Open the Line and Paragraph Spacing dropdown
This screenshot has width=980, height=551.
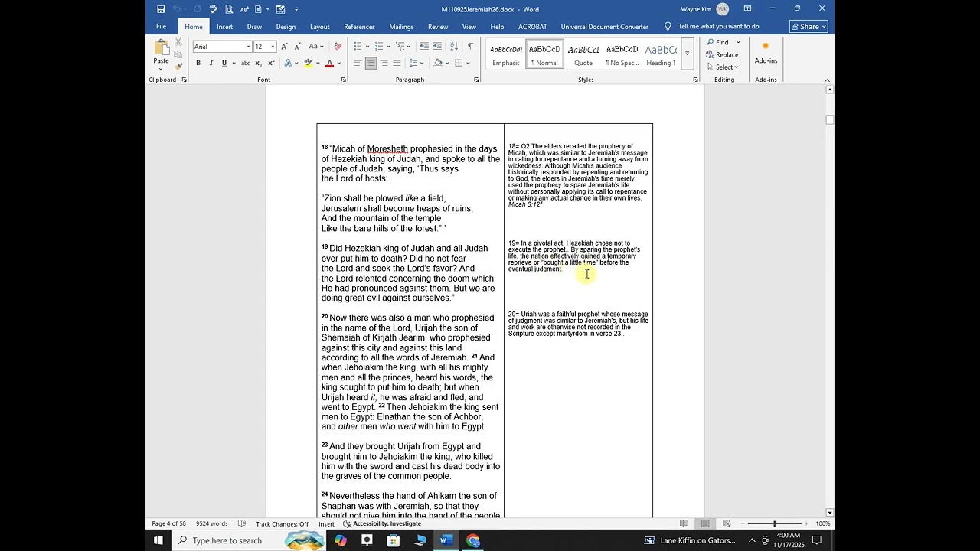point(416,63)
